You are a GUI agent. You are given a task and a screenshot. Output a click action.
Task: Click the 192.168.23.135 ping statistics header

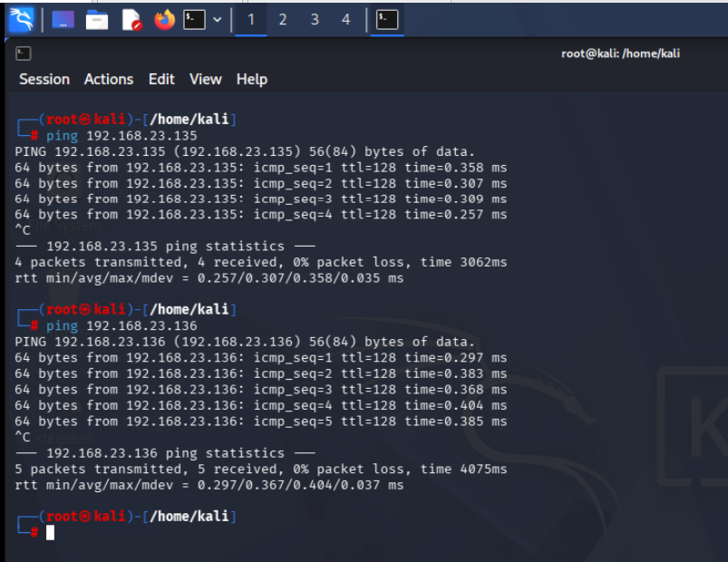tap(165, 247)
